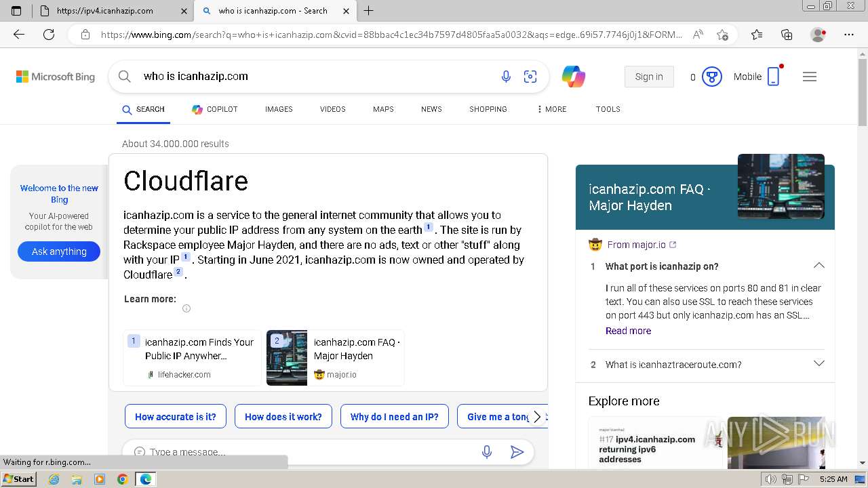This screenshot has width=868, height=488.
Task: Open new tab with plus icon
Action: click(369, 10)
